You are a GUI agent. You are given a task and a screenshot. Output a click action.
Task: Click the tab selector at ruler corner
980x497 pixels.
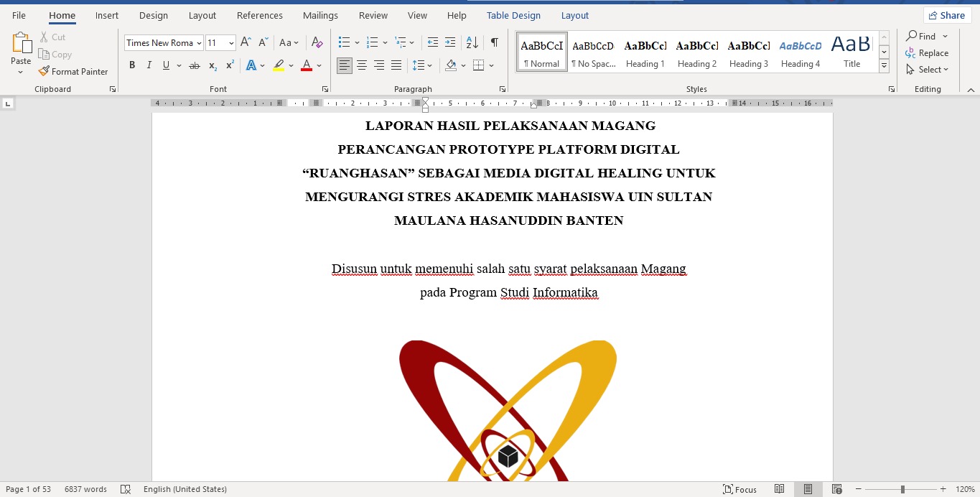click(8, 103)
